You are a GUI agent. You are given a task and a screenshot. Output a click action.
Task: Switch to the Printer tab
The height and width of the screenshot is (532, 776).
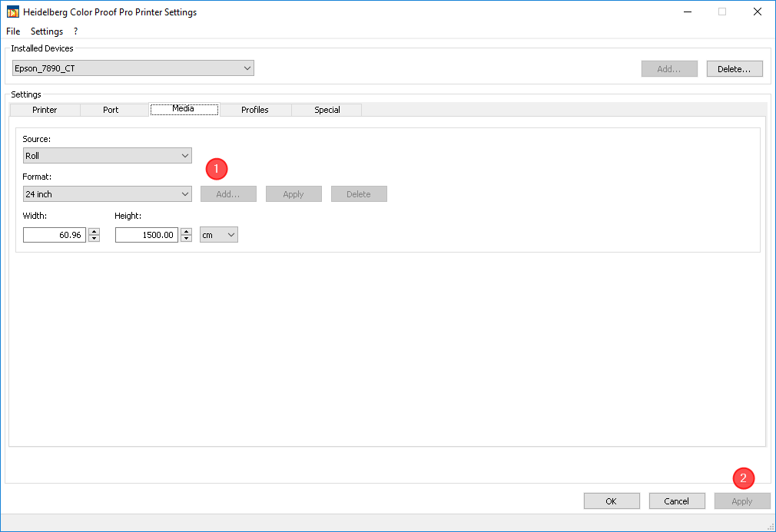45,110
